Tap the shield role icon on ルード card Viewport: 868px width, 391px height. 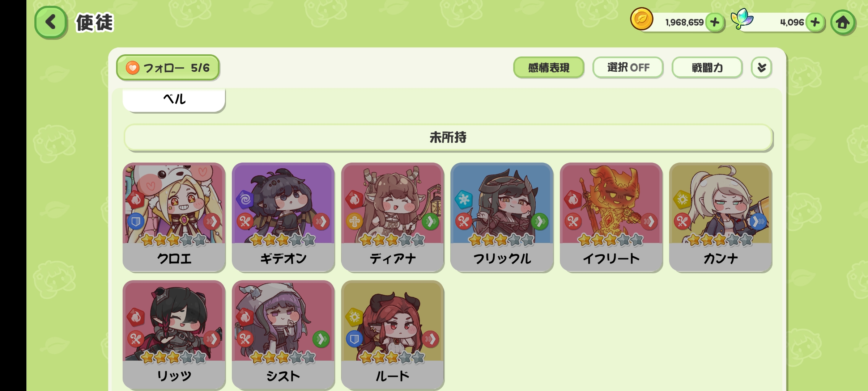coord(354,339)
